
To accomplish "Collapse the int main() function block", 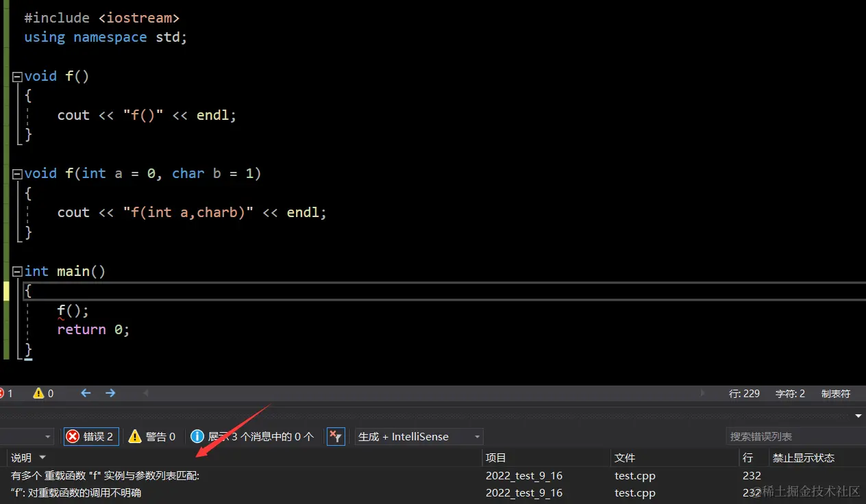I will click(x=18, y=272).
